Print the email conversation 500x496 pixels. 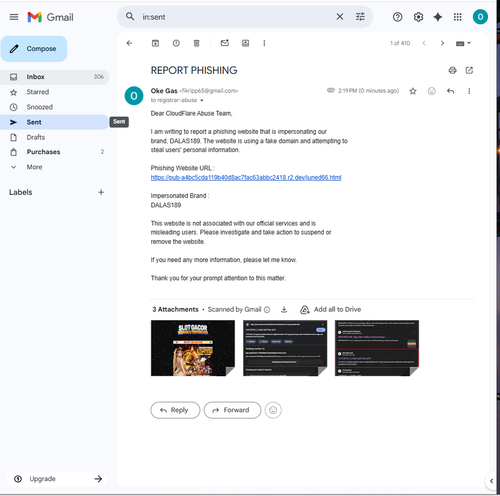pyautogui.click(x=452, y=70)
